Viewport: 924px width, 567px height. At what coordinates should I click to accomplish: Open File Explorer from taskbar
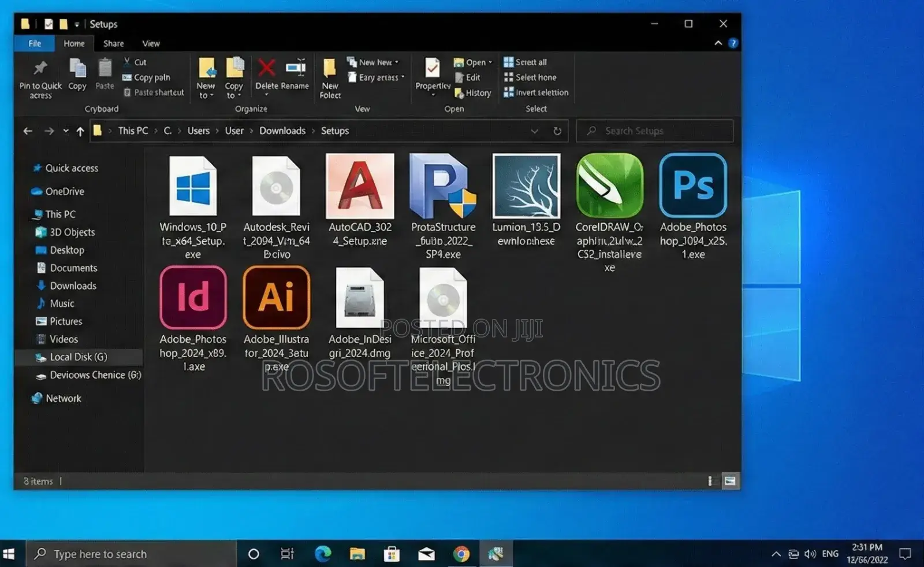coord(357,554)
